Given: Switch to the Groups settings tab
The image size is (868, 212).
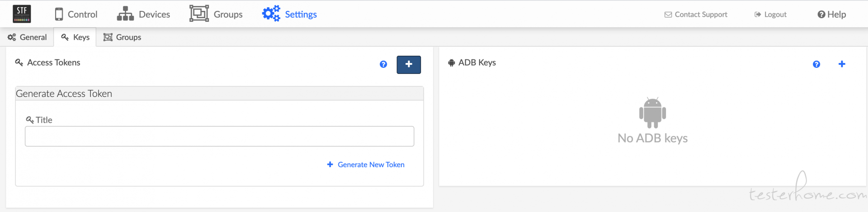Looking at the screenshot, I should point(123,37).
